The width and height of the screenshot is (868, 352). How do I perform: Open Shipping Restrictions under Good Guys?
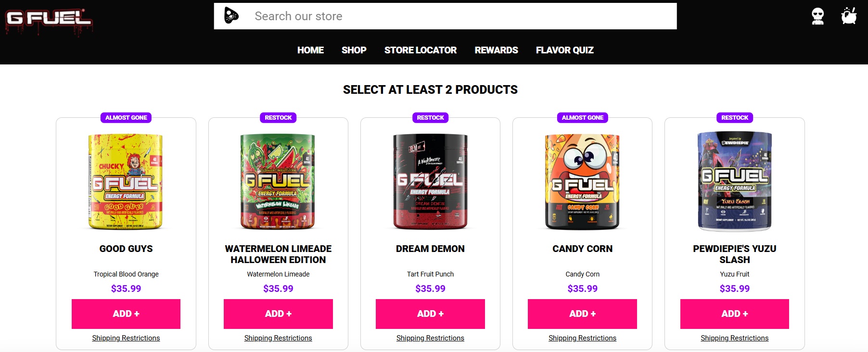(126, 338)
